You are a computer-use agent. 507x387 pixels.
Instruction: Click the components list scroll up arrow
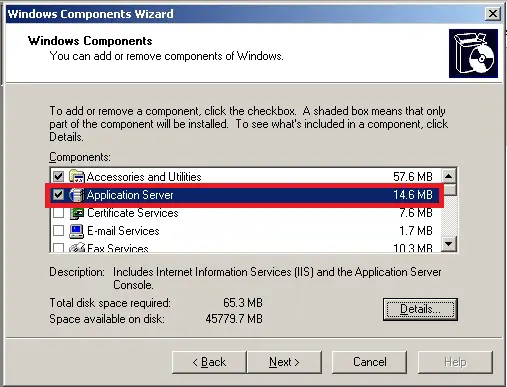coord(449,176)
